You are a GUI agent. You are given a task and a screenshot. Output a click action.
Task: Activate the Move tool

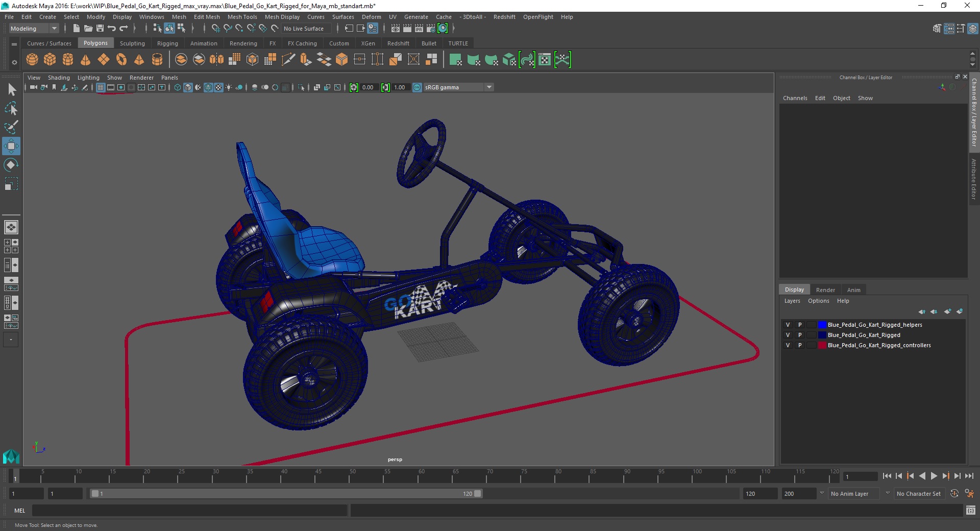[11, 146]
